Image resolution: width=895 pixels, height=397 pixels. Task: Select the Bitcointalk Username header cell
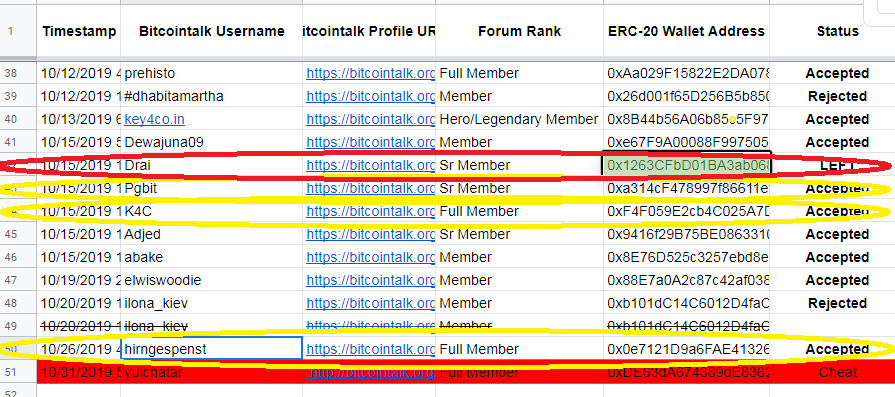click(x=211, y=31)
